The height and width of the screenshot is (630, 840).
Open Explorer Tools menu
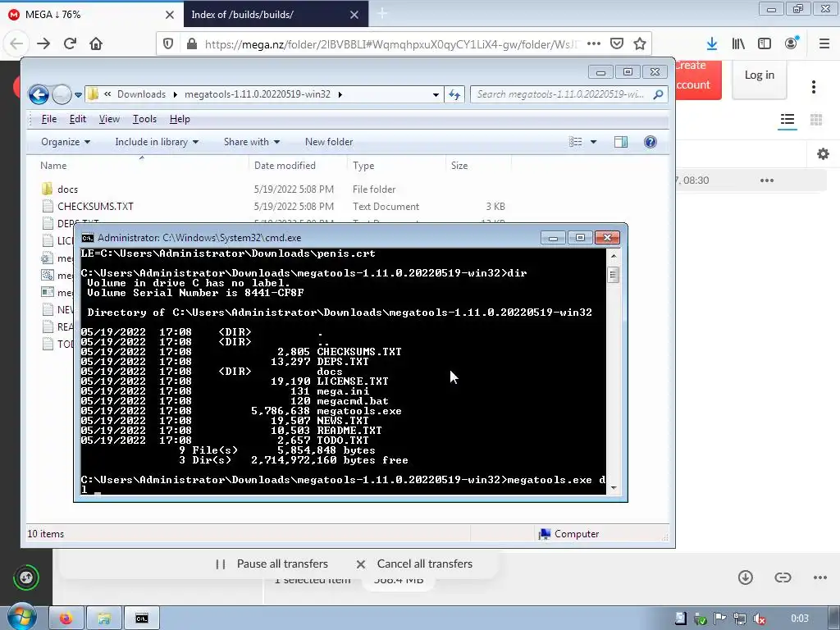144,119
